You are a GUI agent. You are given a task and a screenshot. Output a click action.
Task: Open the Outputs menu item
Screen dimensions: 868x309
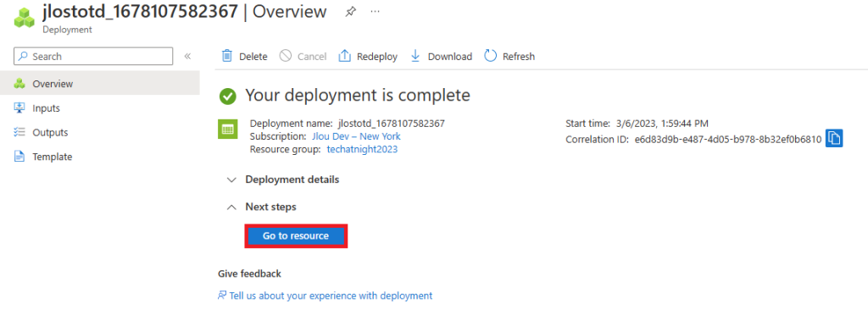coord(100,133)
